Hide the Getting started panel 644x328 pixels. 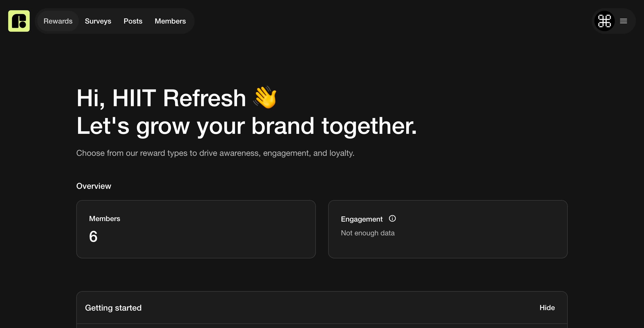tap(547, 308)
